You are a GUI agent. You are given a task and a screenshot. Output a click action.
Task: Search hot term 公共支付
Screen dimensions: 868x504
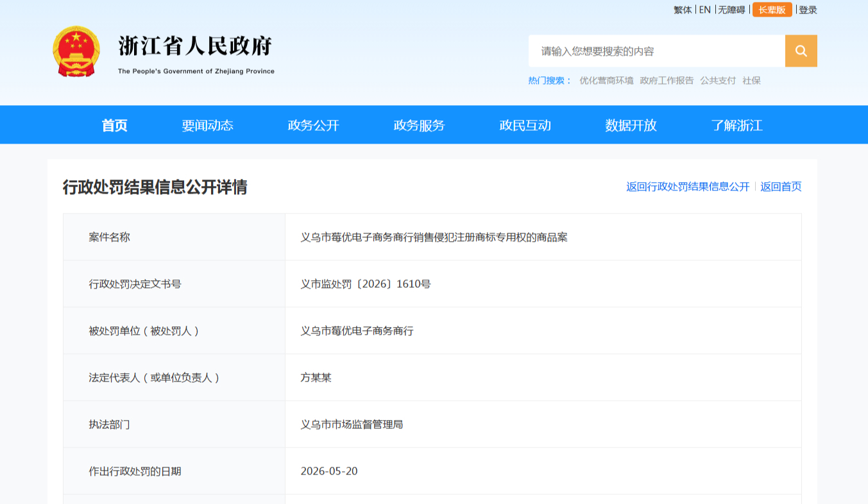[x=718, y=81]
